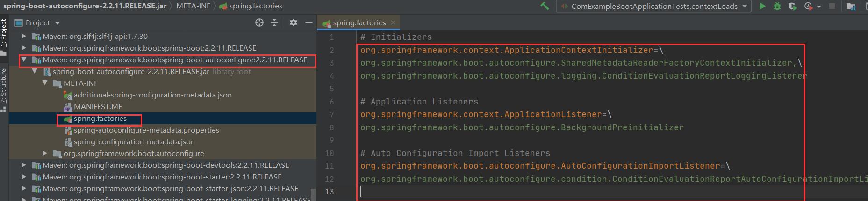This screenshot has width=868, height=201.
Task: Collapse the spring-boot-autoconfigure jar library root
Action: [34, 72]
